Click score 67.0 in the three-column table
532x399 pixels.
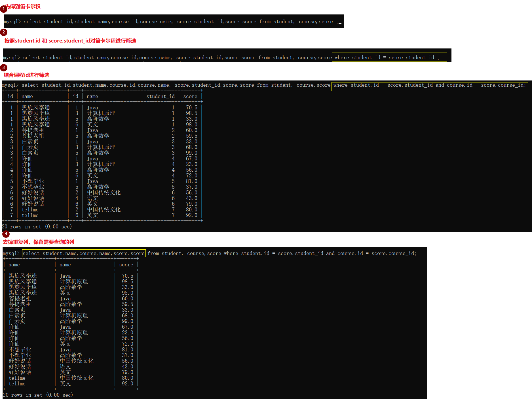pyautogui.click(x=128, y=327)
